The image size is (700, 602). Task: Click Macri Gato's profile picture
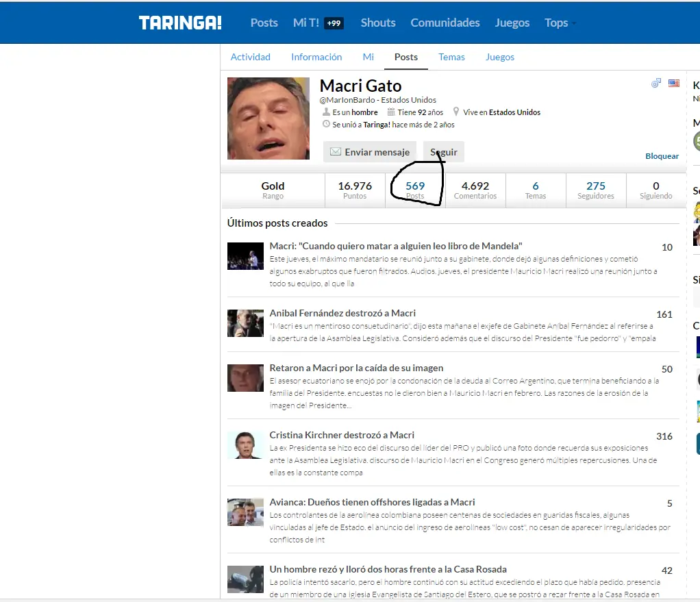point(268,118)
